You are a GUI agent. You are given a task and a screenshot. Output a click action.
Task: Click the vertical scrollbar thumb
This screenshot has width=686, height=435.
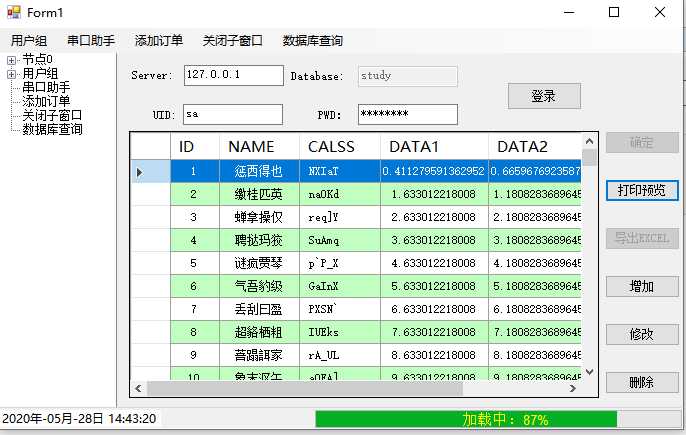pos(589,158)
